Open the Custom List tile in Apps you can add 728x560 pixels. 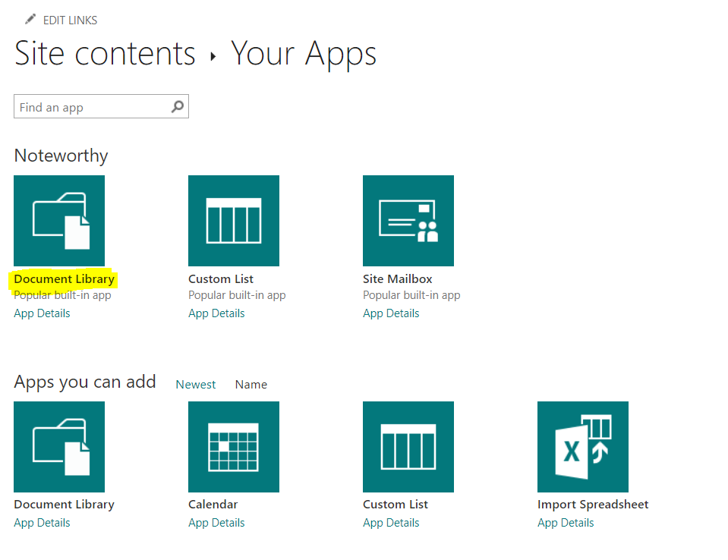click(x=408, y=447)
